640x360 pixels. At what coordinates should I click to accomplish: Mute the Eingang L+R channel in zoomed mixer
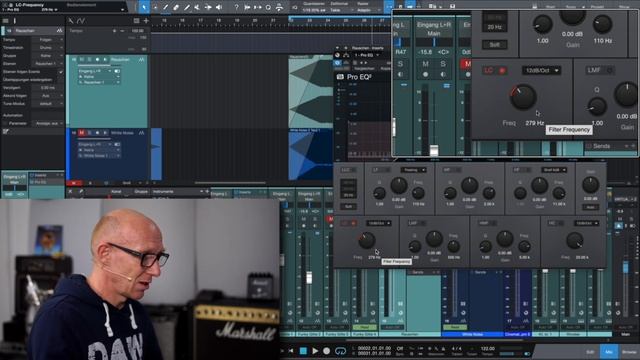[425, 64]
